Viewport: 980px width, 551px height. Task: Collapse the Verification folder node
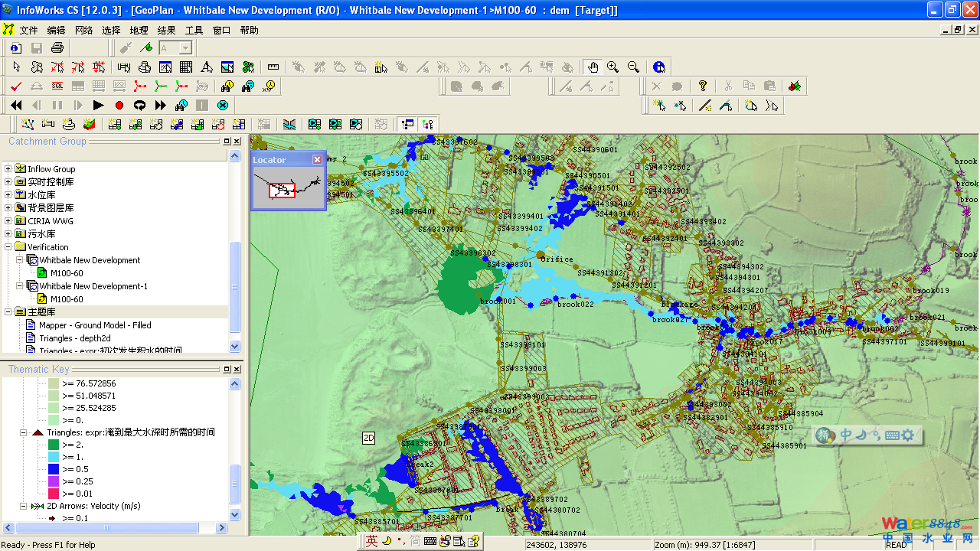pos(8,247)
